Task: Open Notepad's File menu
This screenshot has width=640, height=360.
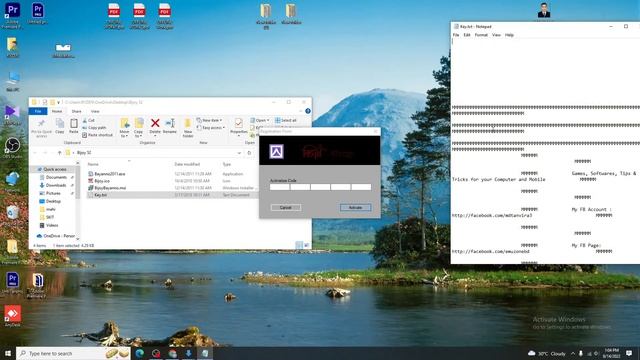Action: [456, 35]
